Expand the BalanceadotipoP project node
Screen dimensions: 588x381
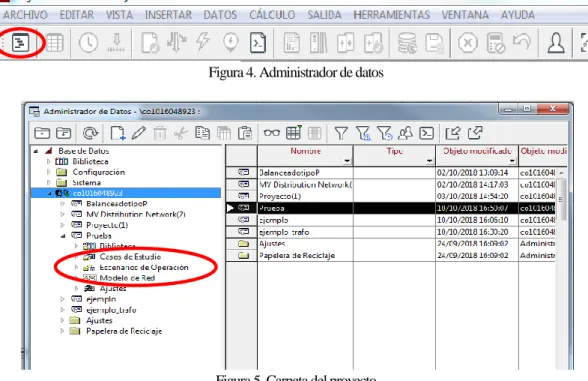click(x=63, y=204)
